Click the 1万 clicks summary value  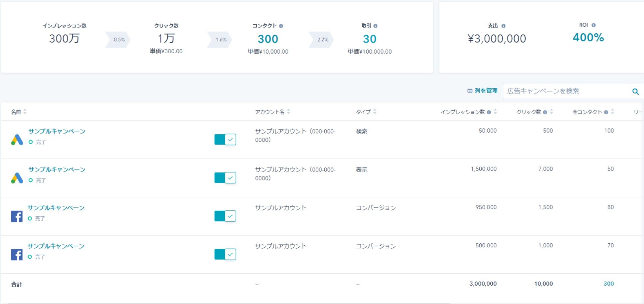pyautogui.click(x=166, y=39)
